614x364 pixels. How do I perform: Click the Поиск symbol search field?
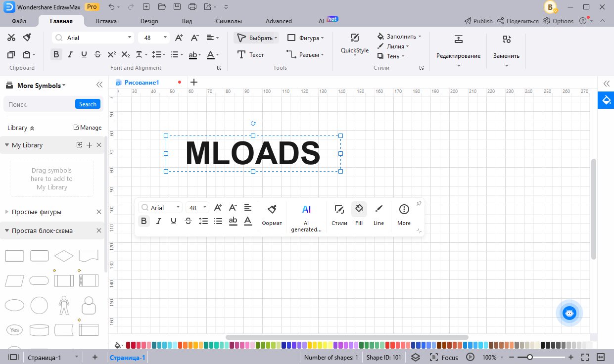(40, 104)
